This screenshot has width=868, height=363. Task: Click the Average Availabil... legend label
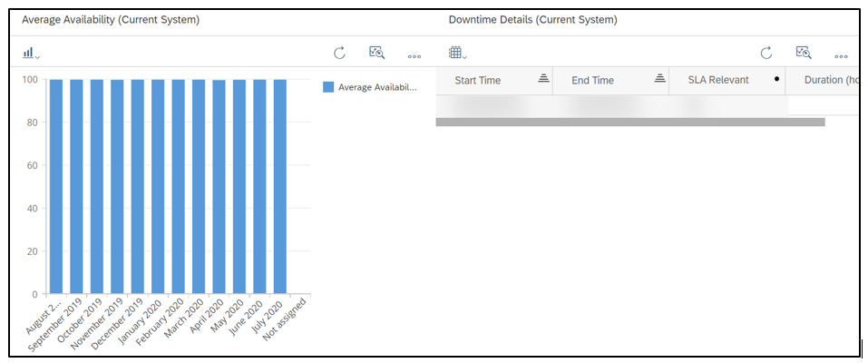[377, 87]
